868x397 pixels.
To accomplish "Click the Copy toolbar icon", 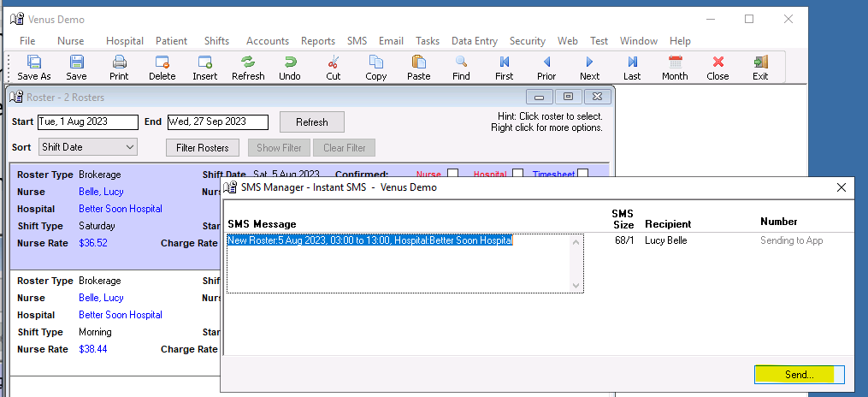I will pyautogui.click(x=376, y=62).
